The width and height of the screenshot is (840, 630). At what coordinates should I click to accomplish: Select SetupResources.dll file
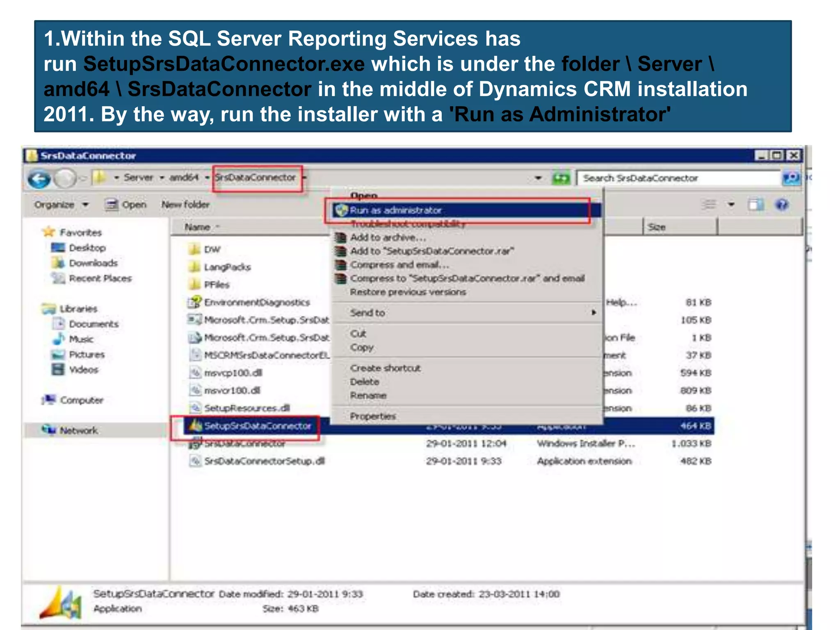point(240,408)
